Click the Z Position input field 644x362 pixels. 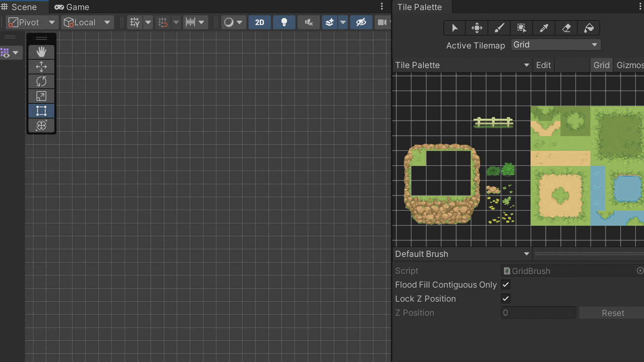tap(537, 312)
